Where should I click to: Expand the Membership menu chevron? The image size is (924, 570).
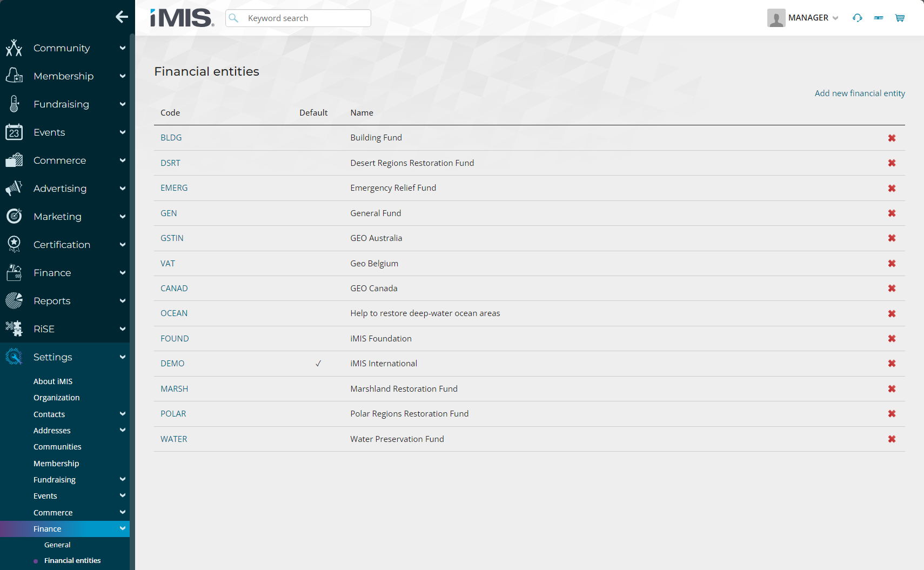point(123,76)
